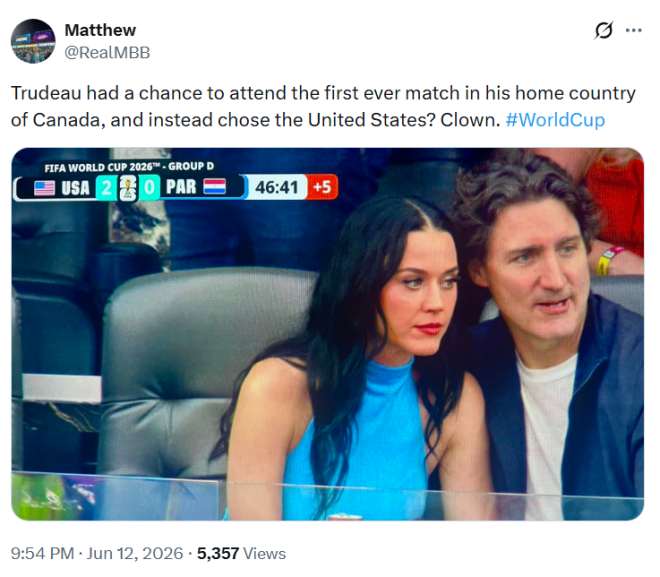Click the Paraguay flag in the scoreboard
Viewport: 660px width, 577px height.
[x=215, y=186]
